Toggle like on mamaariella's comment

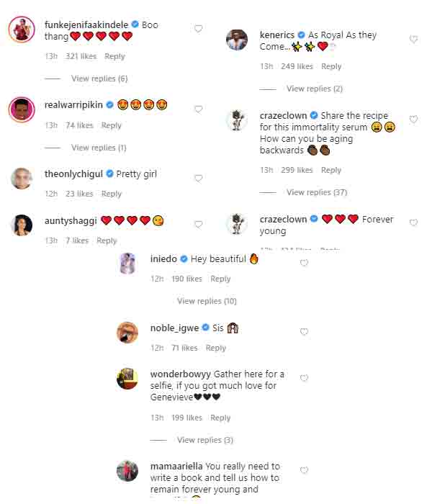coord(304,470)
